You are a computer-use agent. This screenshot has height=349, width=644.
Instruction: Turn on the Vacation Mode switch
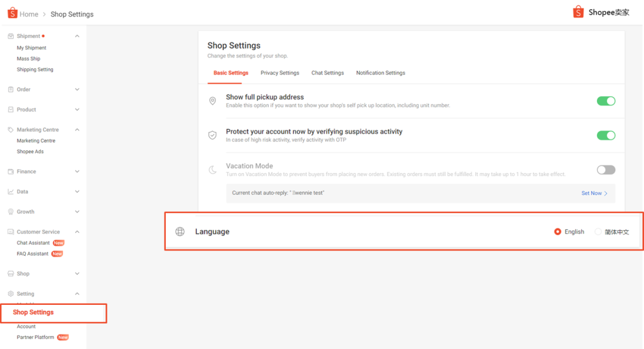(x=606, y=170)
